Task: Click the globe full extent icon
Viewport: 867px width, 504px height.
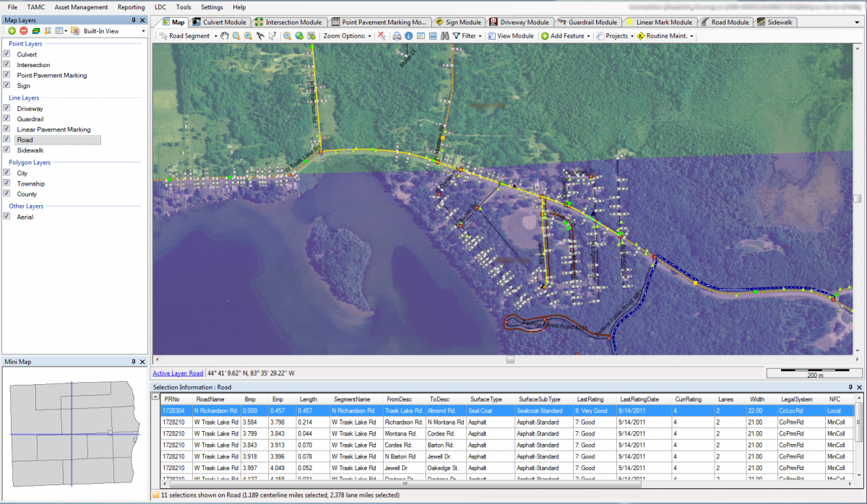Action: [299, 35]
